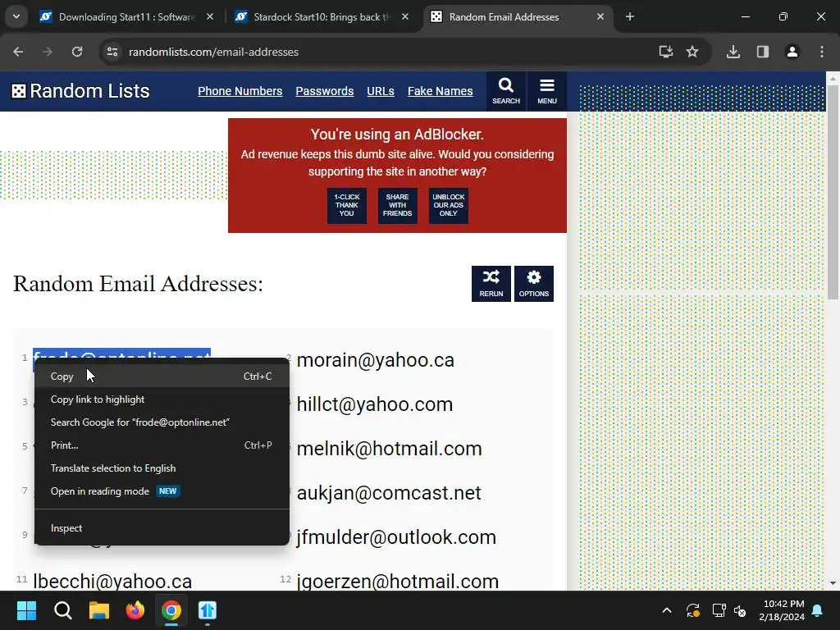This screenshot has height=630, width=840.
Task: Click Unblock Our Ads Only button
Action: click(449, 205)
